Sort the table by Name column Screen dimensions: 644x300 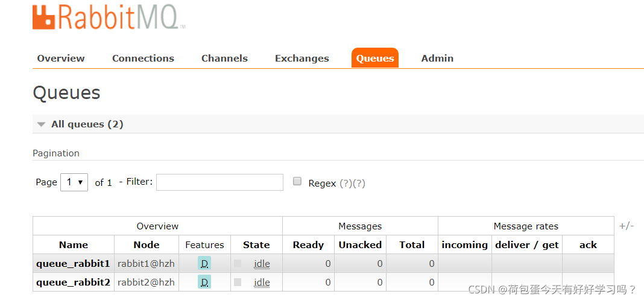tap(74, 245)
